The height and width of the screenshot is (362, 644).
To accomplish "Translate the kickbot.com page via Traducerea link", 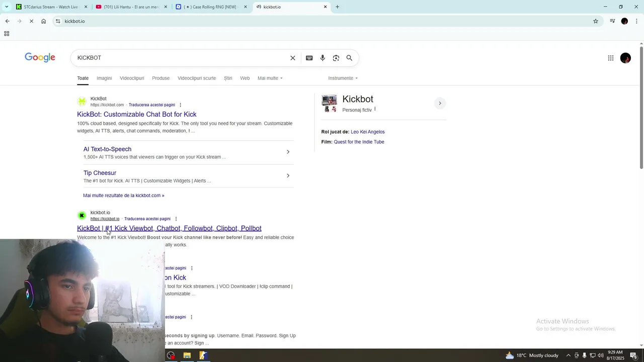I will (152, 105).
